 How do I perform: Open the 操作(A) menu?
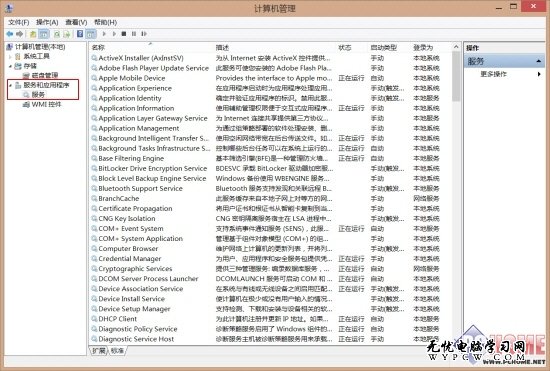[47, 22]
